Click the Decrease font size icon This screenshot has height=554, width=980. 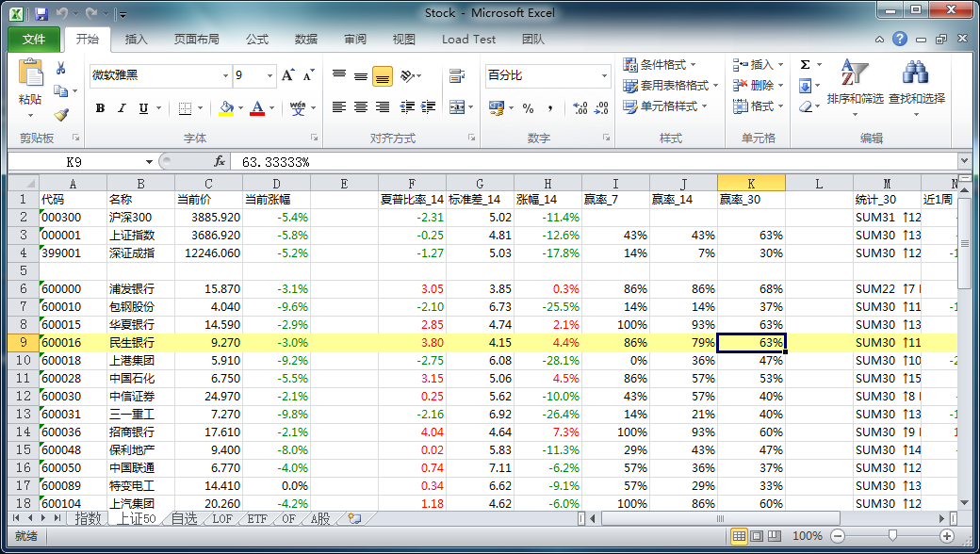click(x=309, y=75)
